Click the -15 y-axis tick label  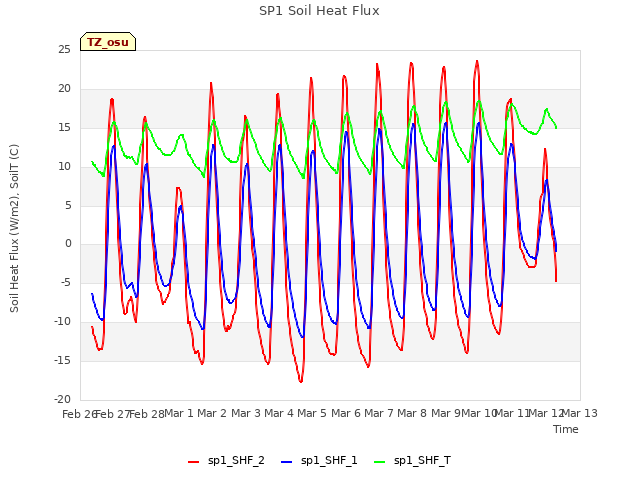(x=63, y=360)
